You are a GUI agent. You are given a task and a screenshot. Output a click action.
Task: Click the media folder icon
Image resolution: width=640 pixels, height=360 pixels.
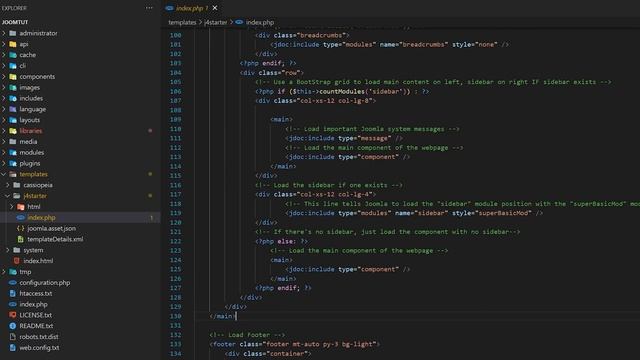13,142
